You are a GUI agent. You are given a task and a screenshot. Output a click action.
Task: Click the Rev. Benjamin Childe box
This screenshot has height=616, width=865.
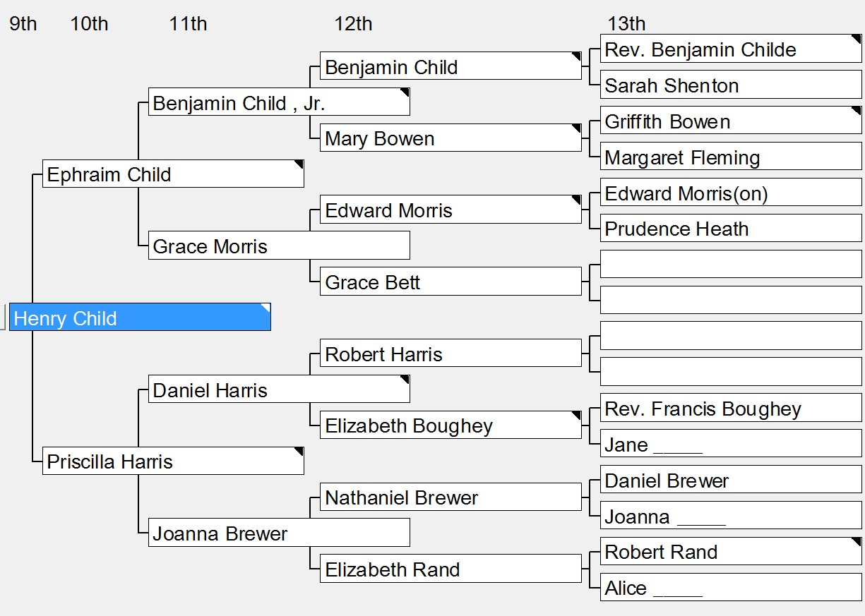pos(731,49)
